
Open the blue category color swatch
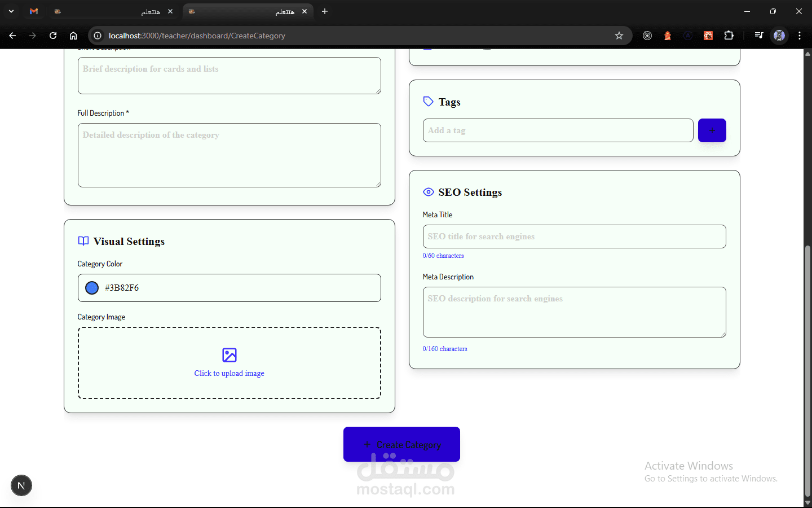(92, 288)
